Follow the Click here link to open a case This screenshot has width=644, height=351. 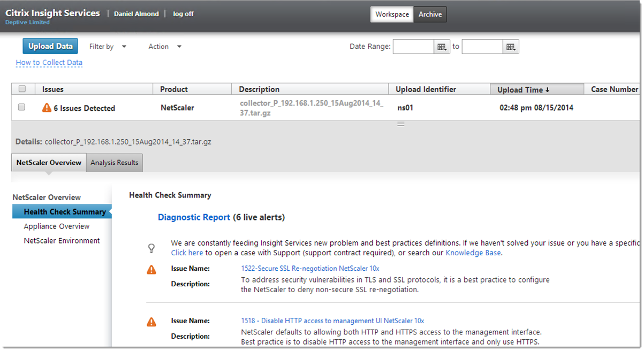click(x=187, y=253)
